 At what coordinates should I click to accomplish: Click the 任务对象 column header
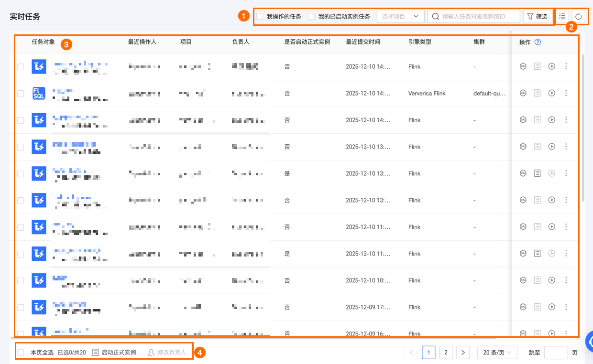(x=43, y=42)
